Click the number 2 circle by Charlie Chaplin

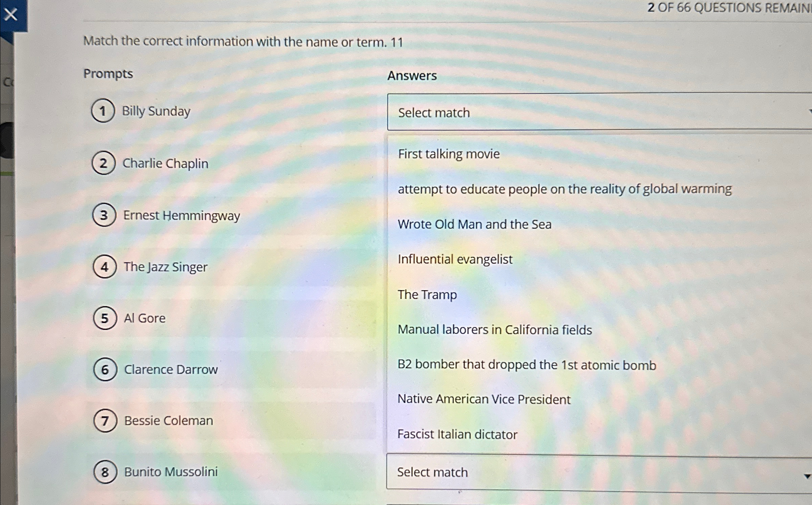(x=104, y=163)
